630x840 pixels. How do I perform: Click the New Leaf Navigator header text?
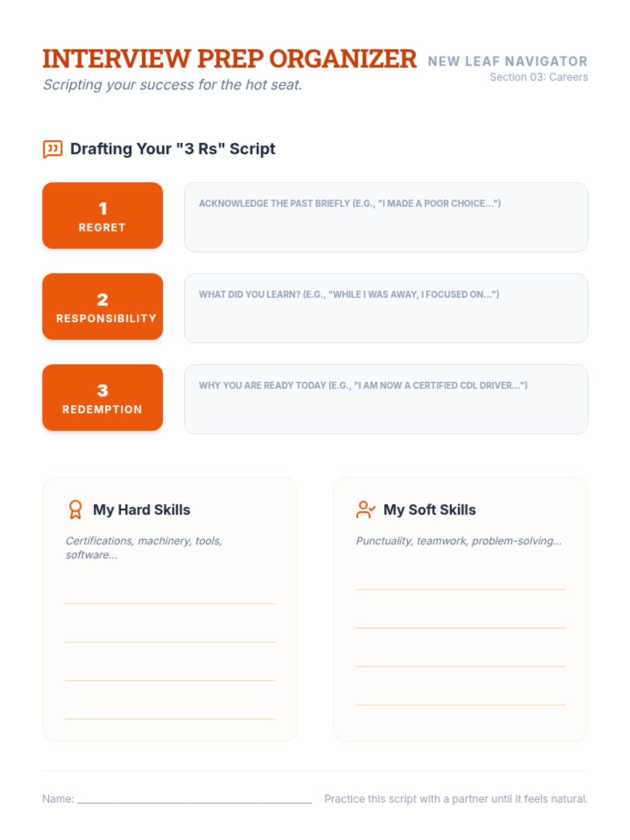(507, 61)
